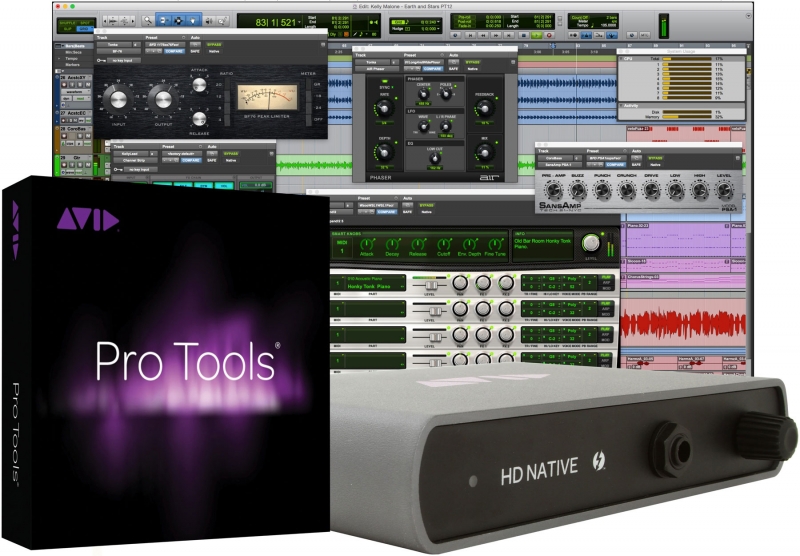Click the Tempo ruler label

(x=71, y=59)
